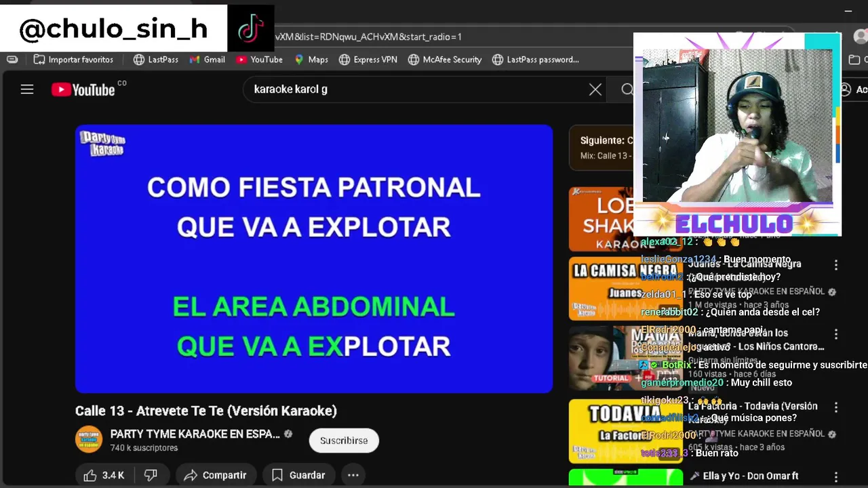The height and width of the screenshot is (488, 868).
Task: Open Mama donde están tutorial thumbnail
Action: coord(626,358)
